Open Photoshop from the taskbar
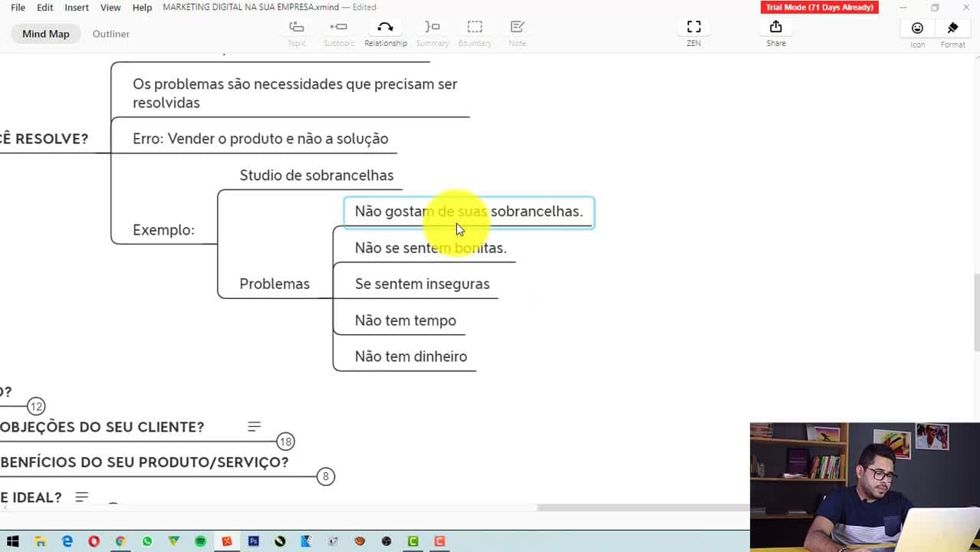 pyautogui.click(x=253, y=541)
